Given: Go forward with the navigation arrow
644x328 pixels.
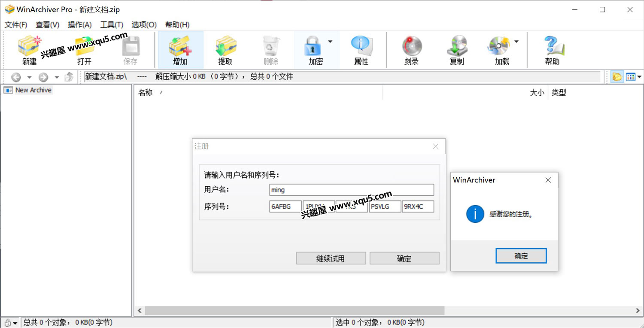Looking at the screenshot, I should (x=43, y=77).
